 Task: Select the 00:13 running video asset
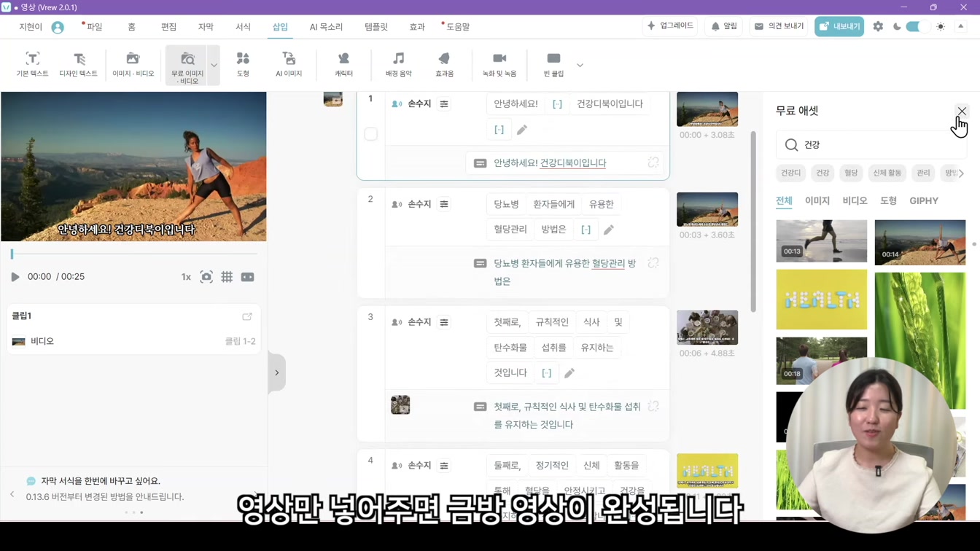pyautogui.click(x=822, y=241)
